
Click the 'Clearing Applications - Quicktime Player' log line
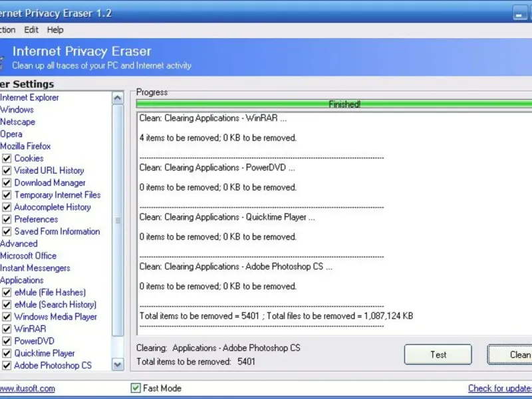pos(227,217)
